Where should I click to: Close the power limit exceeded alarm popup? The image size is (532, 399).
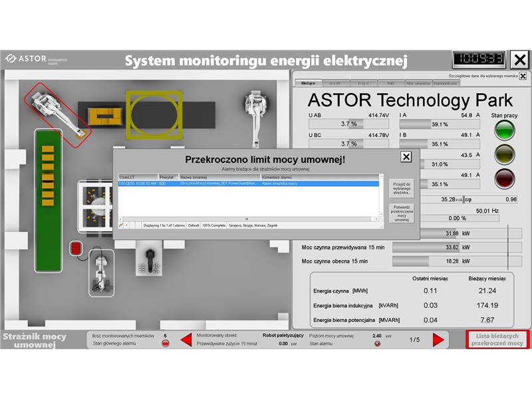(x=406, y=157)
